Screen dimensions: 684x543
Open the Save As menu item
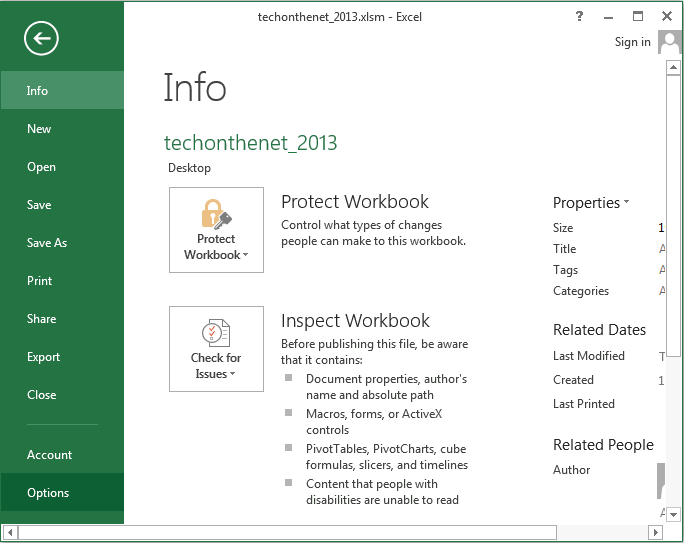(x=47, y=243)
